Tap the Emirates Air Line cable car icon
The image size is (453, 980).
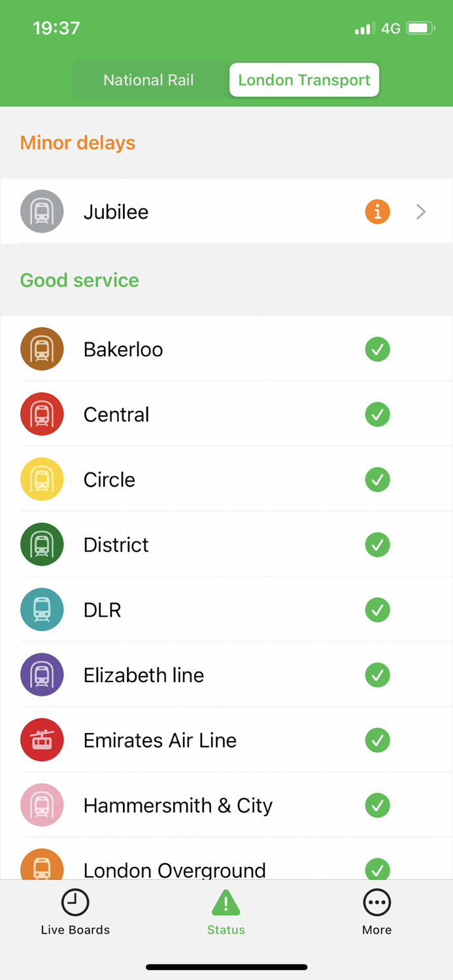tap(42, 740)
